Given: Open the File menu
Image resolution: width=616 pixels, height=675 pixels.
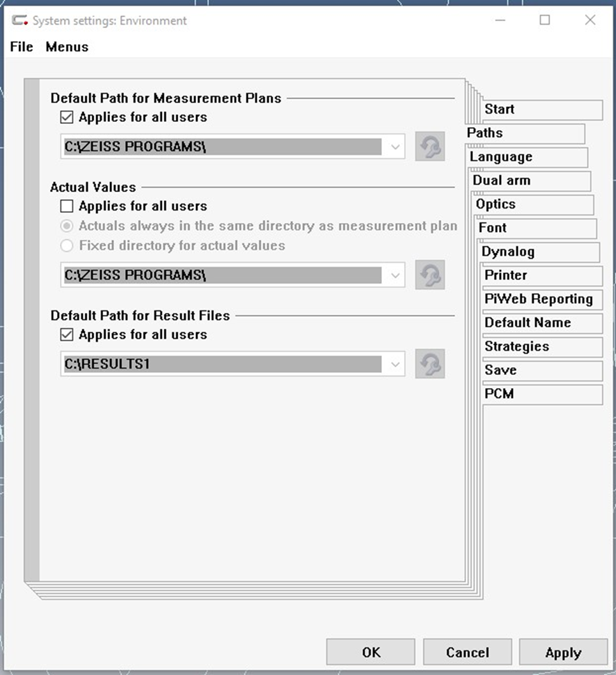Looking at the screenshot, I should [22, 47].
